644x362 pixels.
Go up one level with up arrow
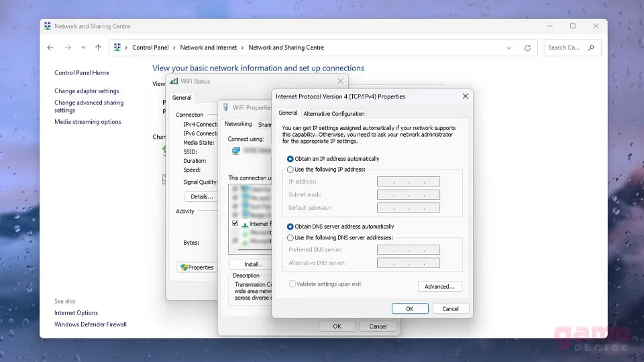point(98,48)
